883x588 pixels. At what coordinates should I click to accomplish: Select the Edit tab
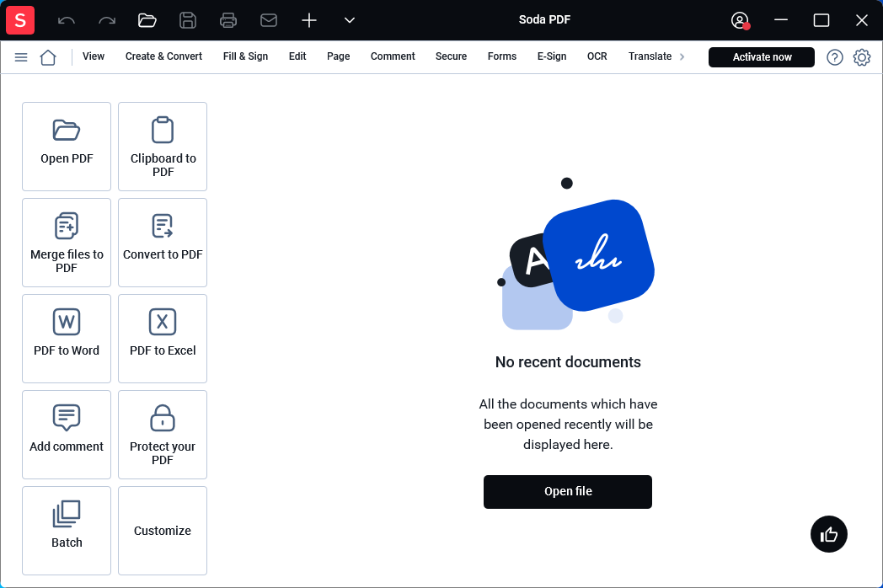[x=297, y=56]
